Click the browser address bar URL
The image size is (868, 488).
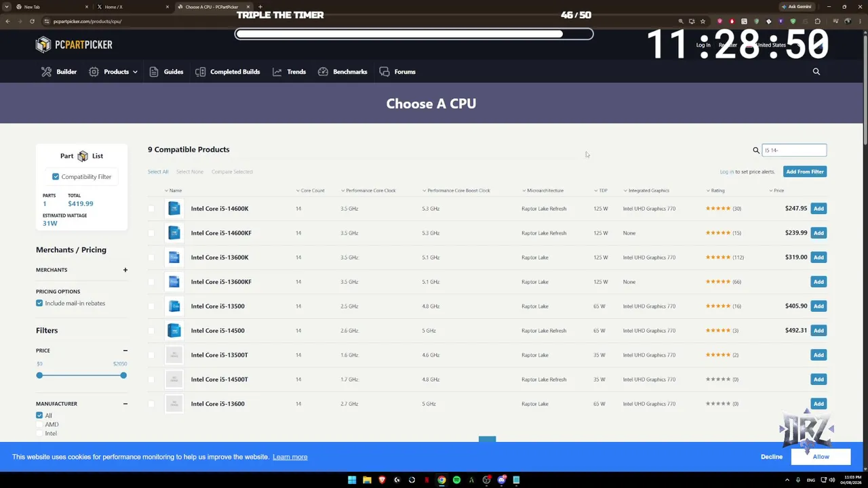[87, 21]
